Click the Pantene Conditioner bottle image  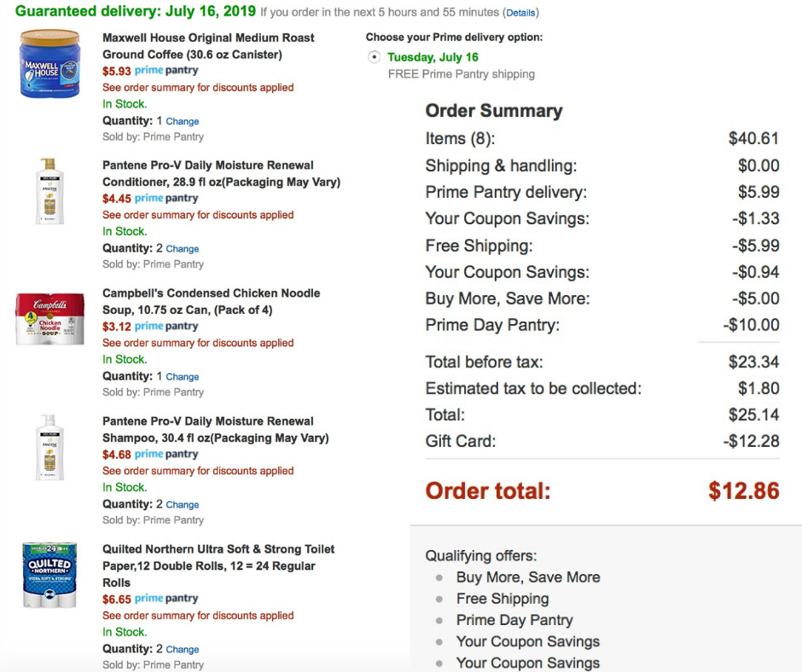pyautogui.click(x=49, y=191)
